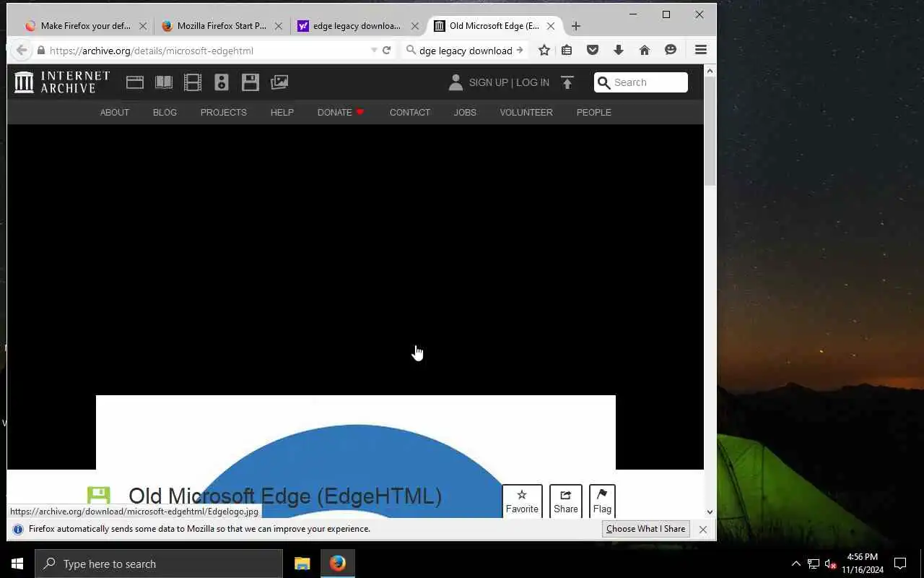Open Internet Archive home logo

click(62, 82)
